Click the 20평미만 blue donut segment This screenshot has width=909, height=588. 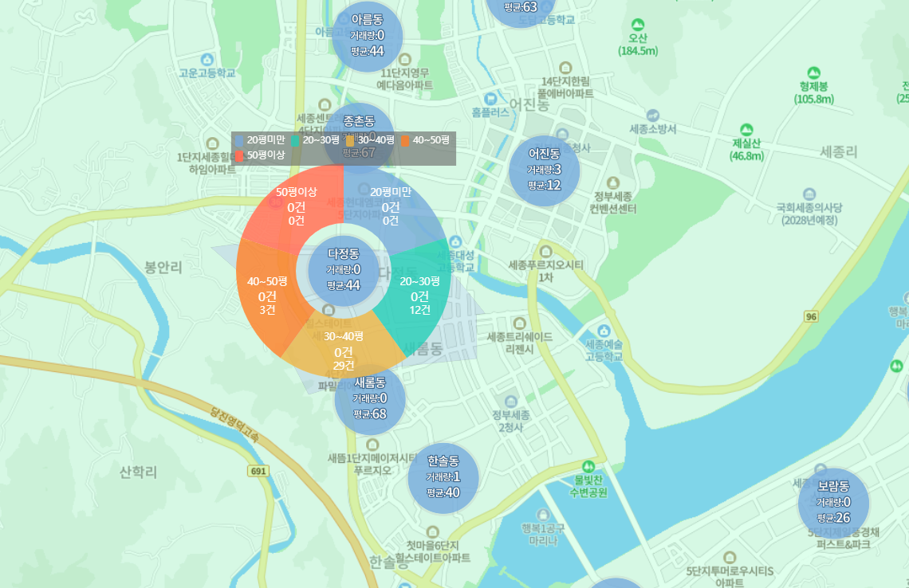[x=391, y=206]
